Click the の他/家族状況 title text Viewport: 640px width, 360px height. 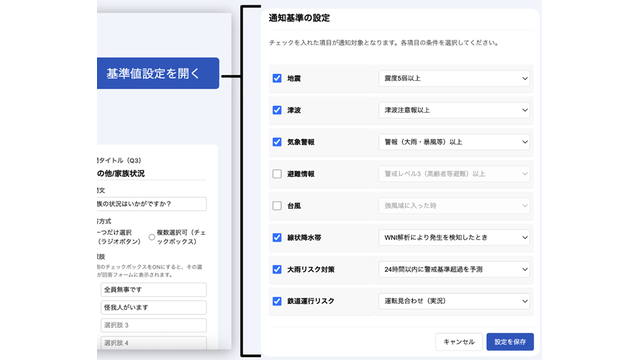coord(121,173)
